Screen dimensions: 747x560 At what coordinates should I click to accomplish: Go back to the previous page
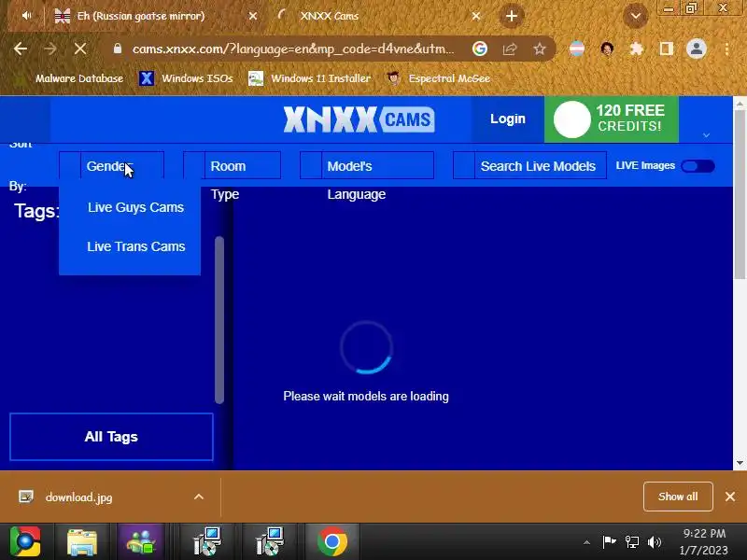point(20,49)
